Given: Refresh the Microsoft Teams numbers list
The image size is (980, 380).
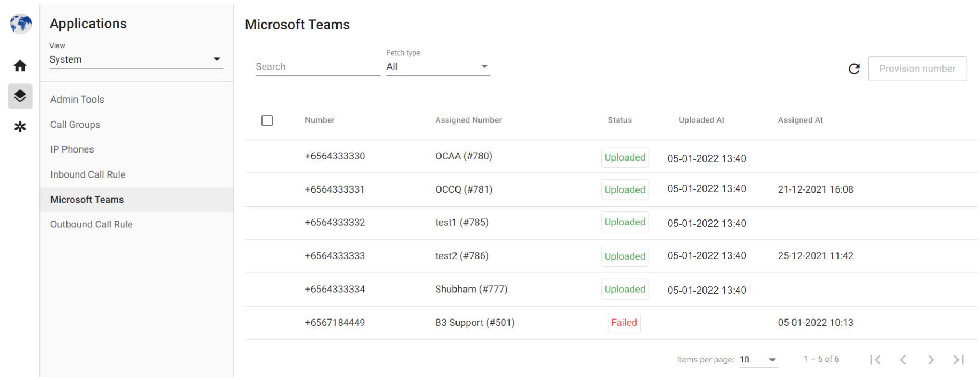Looking at the screenshot, I should point(854,69).
